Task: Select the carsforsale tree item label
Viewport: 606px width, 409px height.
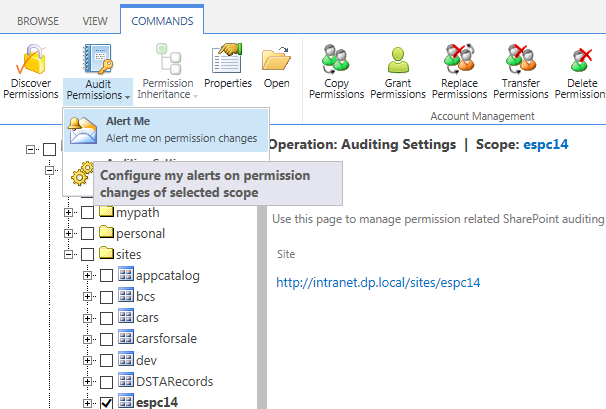Action: (x=167, y=338)
